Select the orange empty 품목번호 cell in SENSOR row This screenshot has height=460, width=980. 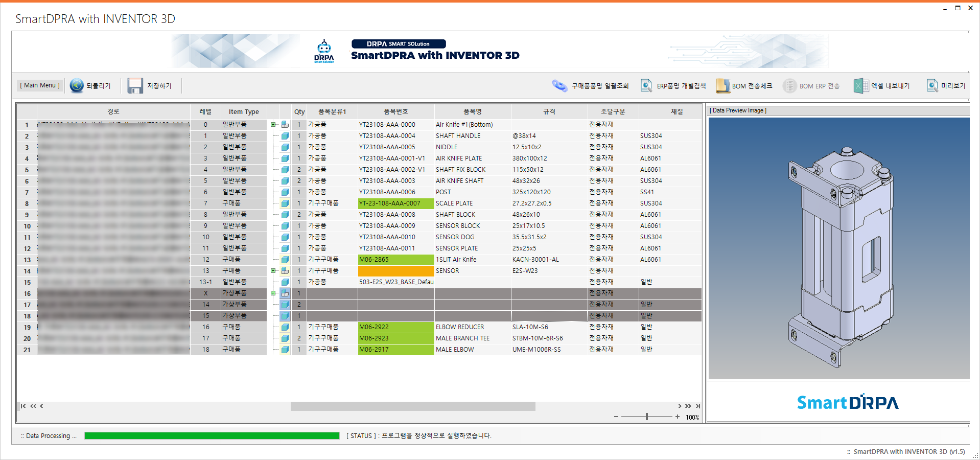coord(396,271)
